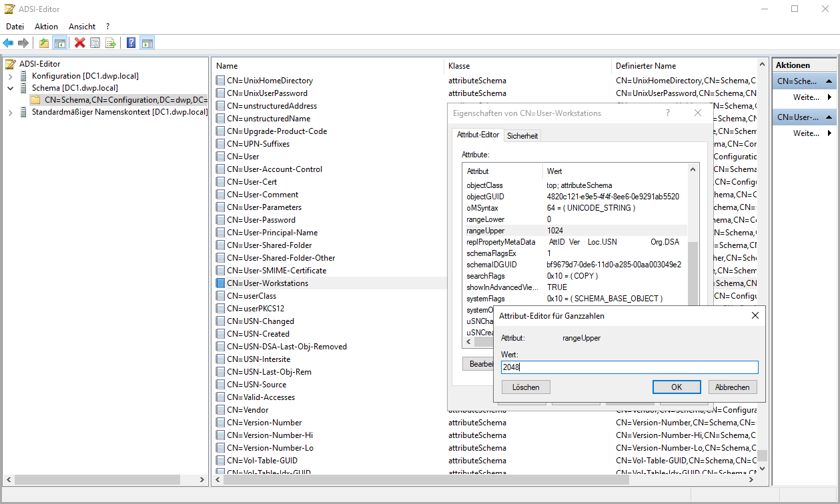Switch to the Sicherheit tab

tap(522, 136)
